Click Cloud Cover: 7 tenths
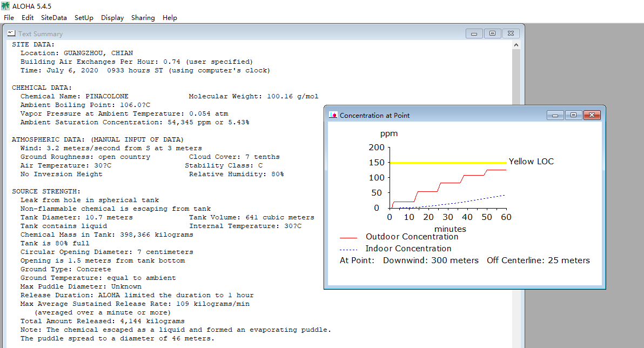 pos(234,157)
